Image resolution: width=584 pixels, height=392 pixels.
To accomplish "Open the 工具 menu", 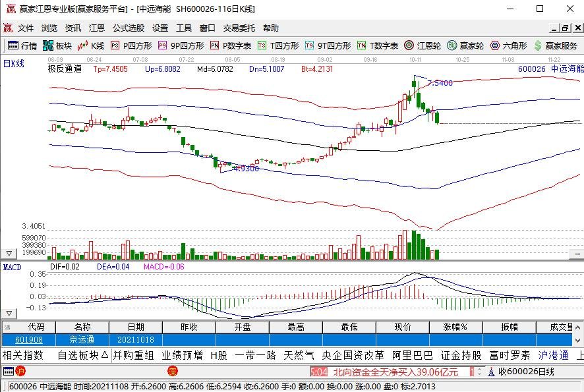I will tap(184, 28).
